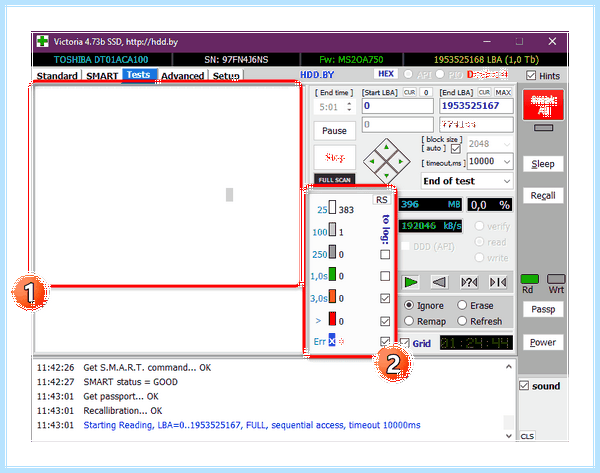Click the Sleep button
Screen dimensions: 600x473
coord(543,164)
